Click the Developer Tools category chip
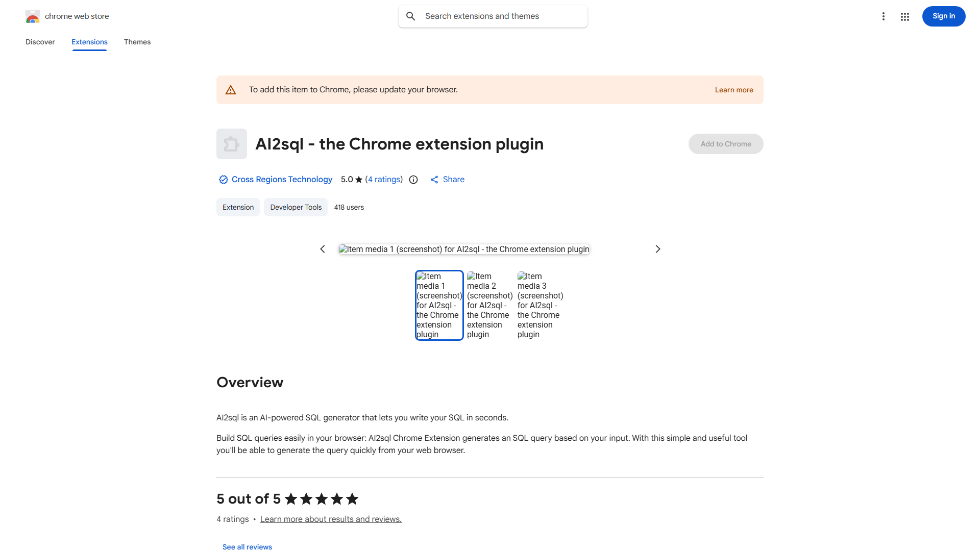 (296, 207)
